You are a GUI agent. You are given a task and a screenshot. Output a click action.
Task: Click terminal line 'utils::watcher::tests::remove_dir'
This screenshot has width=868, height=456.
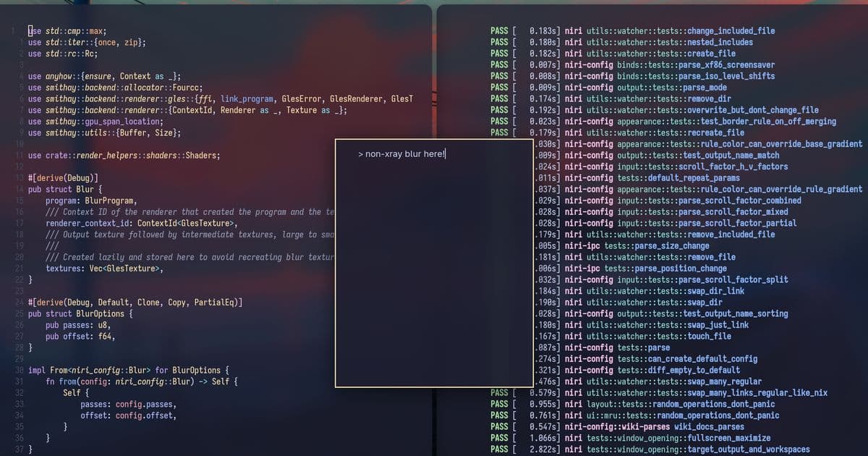pyautogui.click(x=659, y=99)
